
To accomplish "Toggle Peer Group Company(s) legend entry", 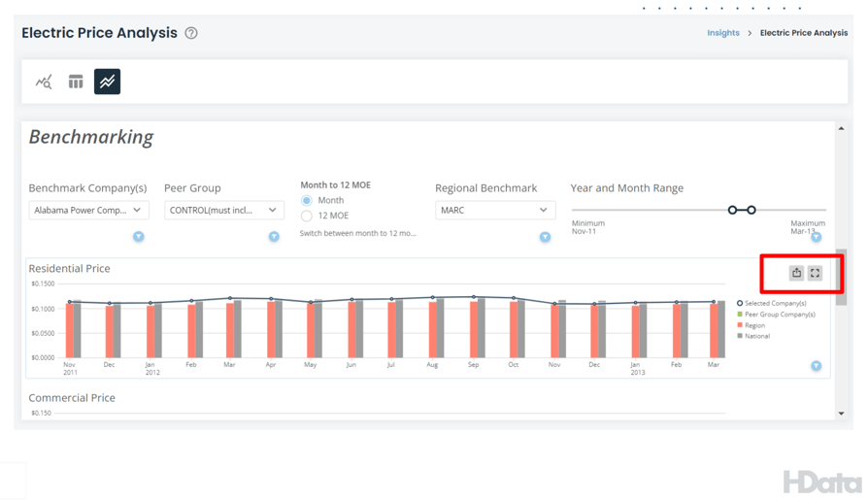I will (776, 315).
